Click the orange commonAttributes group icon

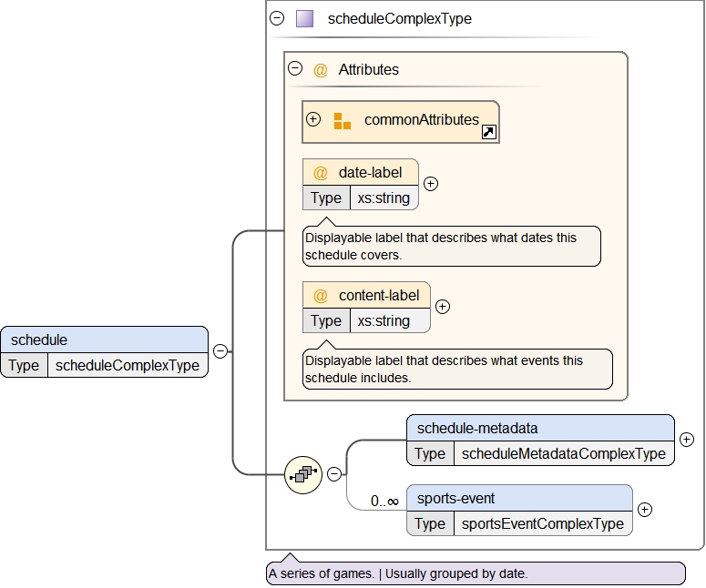coord(342,121)
